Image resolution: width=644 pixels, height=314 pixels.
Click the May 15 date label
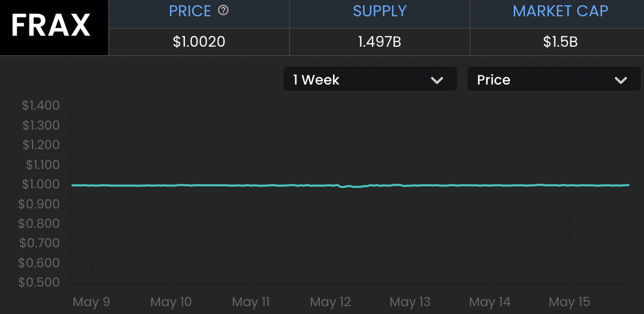pyautogui.click(x=569, y=302)
